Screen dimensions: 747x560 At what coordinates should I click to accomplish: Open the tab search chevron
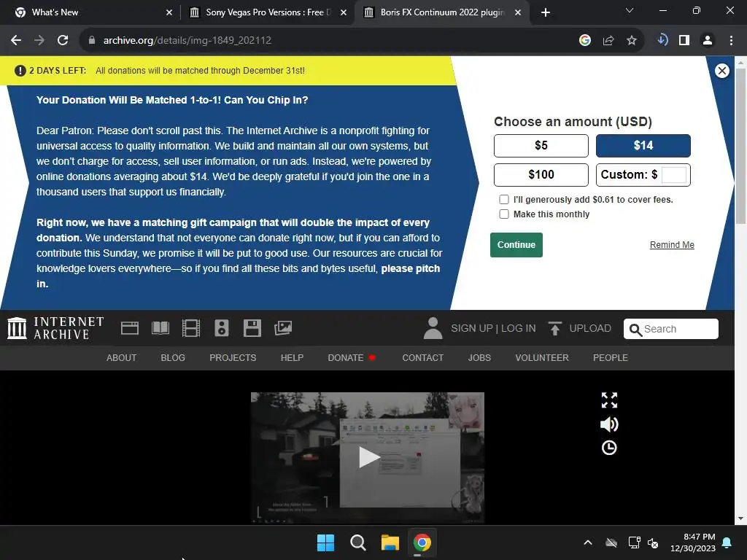pos(630,10)
